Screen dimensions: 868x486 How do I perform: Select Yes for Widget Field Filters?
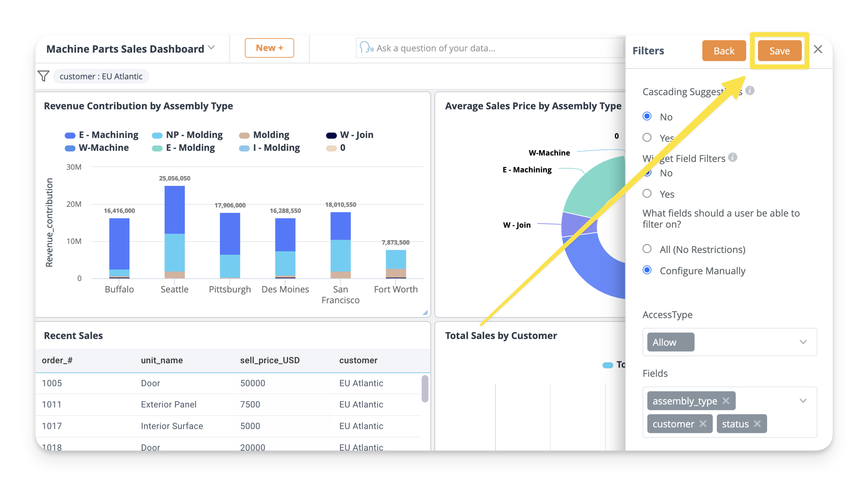[x=647, y=194]
